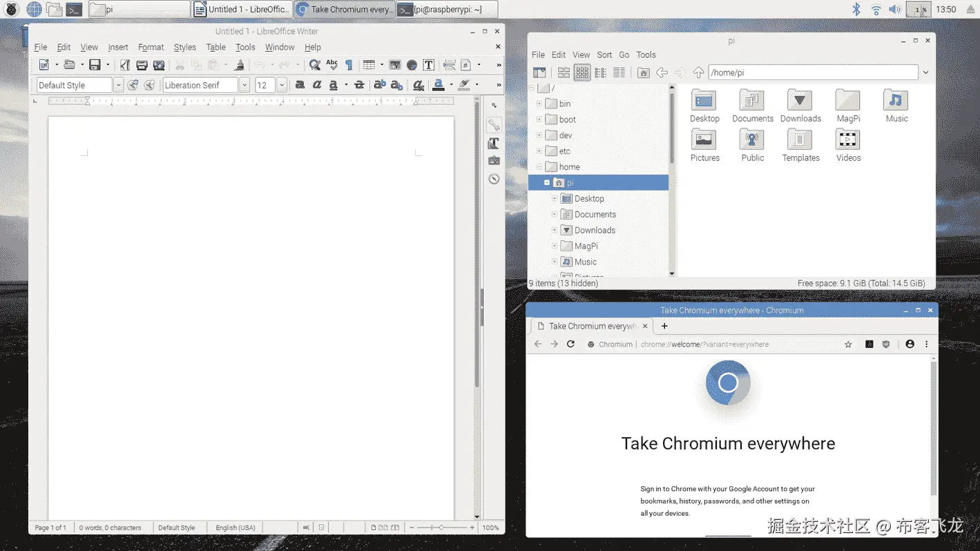Switch to the terminal window in the taskbar
The height and width of the screenshot is (551, 980).
coord(446,10)
